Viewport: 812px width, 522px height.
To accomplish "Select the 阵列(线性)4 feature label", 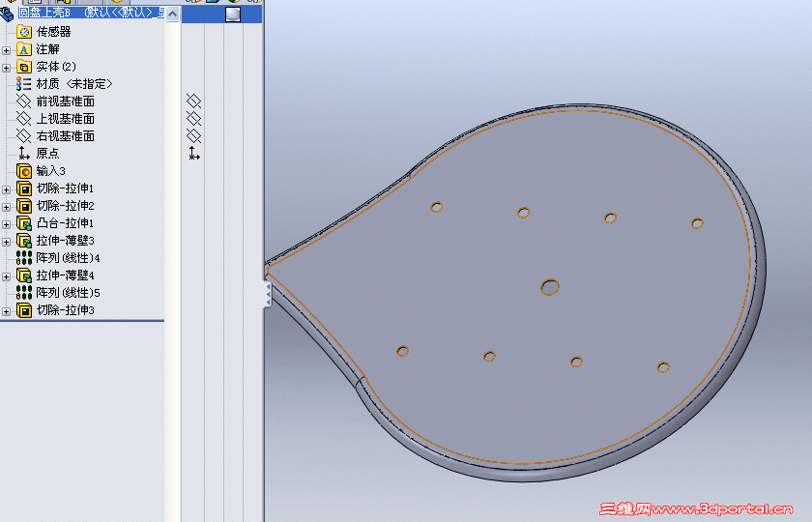I will click(68, 258).
